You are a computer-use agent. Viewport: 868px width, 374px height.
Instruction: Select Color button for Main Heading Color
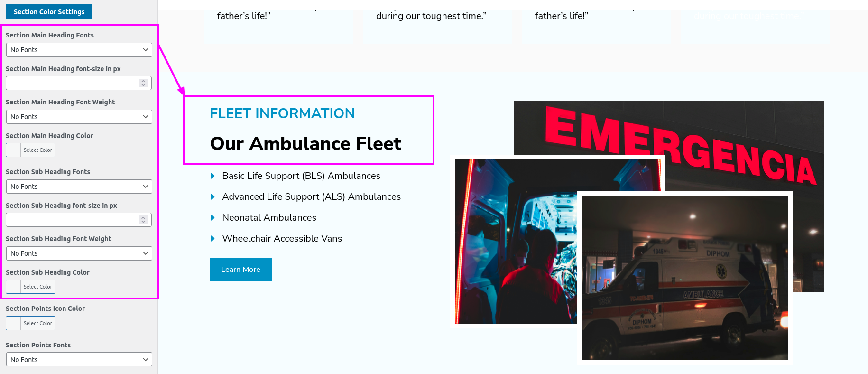(38, 150)
